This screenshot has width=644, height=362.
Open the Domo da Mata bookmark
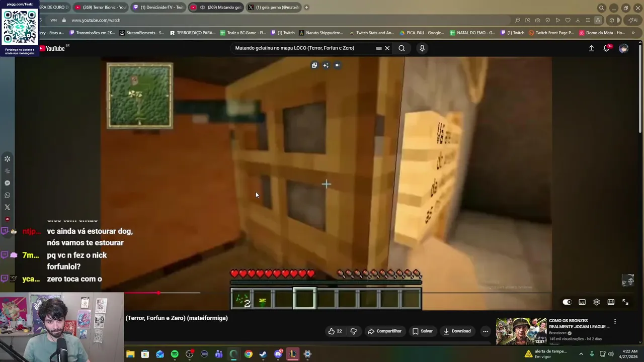(x=602, y=33)
